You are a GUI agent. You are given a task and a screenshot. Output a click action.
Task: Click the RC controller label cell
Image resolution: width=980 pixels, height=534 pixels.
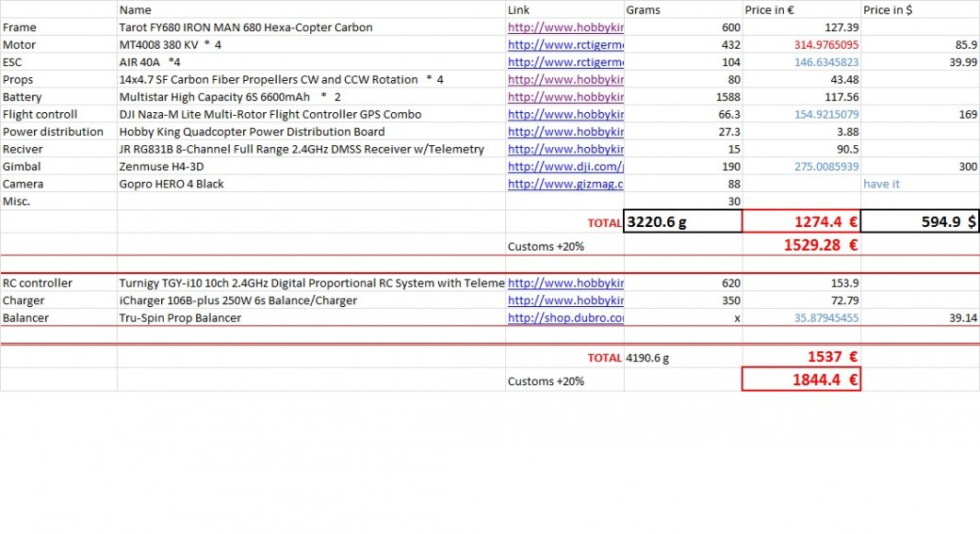(x=58, y=283)
